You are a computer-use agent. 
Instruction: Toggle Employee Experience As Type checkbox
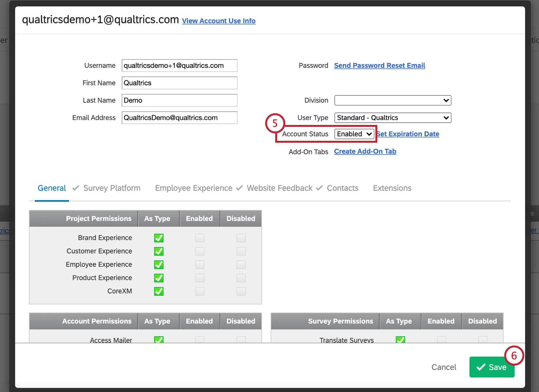tap(159, 265)
